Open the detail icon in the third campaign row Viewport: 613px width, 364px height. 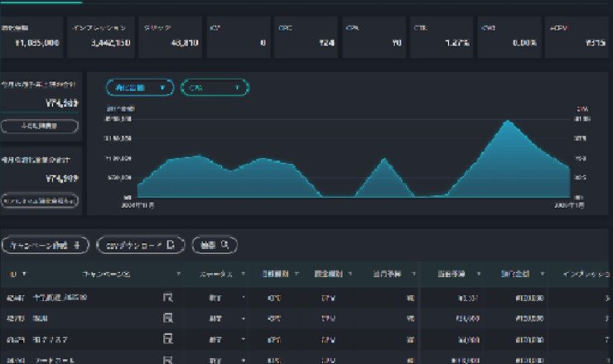(168, 338)
